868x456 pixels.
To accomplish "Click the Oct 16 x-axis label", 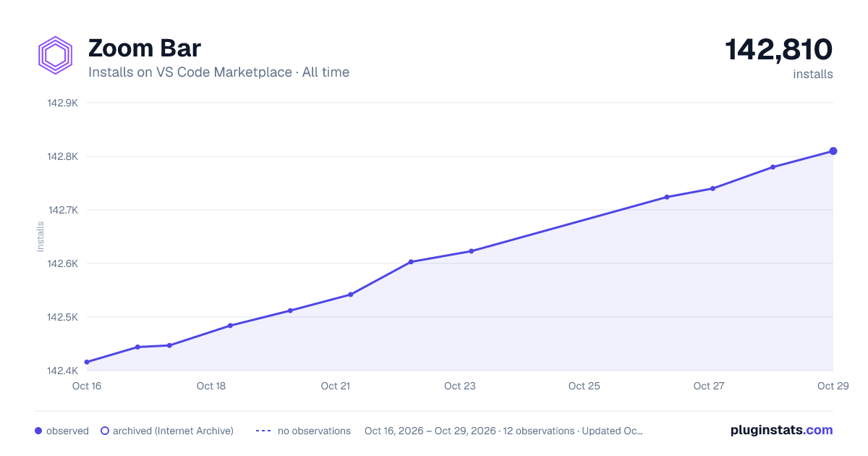I will click(x=87, y=386).
